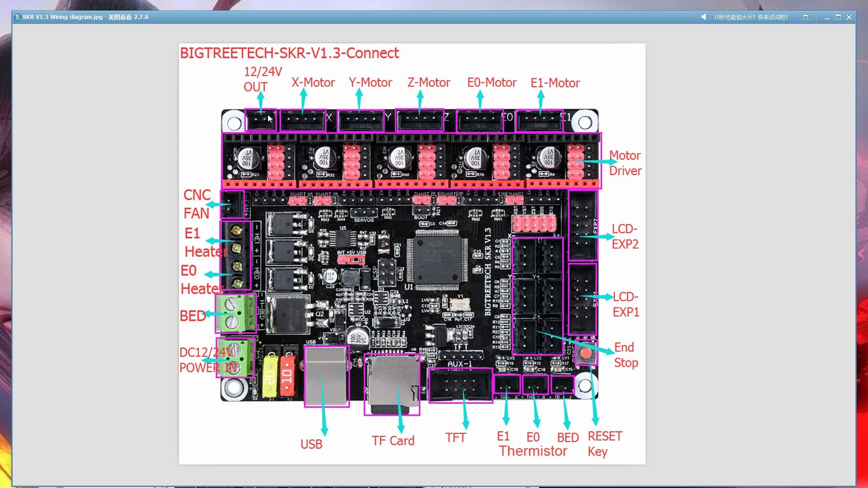Click the 'X-Motor' label
868x488 pixels.
(313, 83)
